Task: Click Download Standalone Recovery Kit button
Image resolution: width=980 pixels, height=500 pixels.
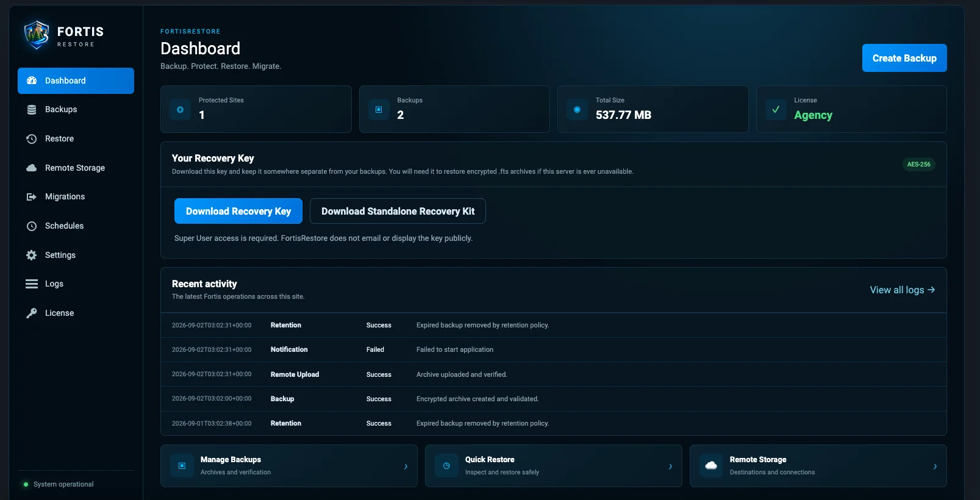Action: tap(398, 211)
